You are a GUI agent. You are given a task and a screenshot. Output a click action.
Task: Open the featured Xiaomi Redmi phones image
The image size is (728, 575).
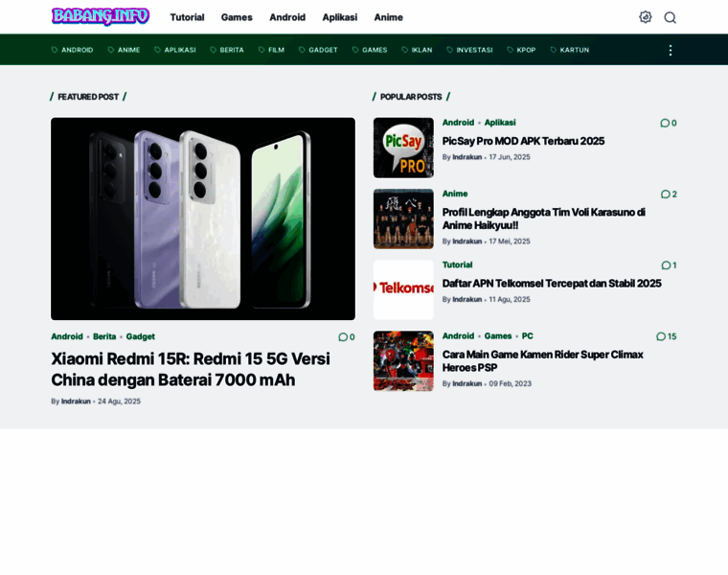[203, 218]
